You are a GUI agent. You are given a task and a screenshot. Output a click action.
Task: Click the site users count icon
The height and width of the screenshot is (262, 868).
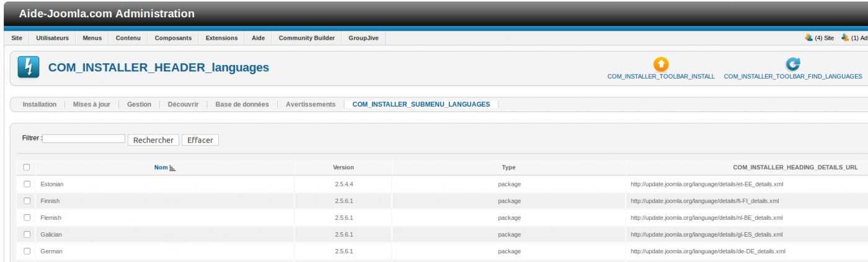click(808, 38)
